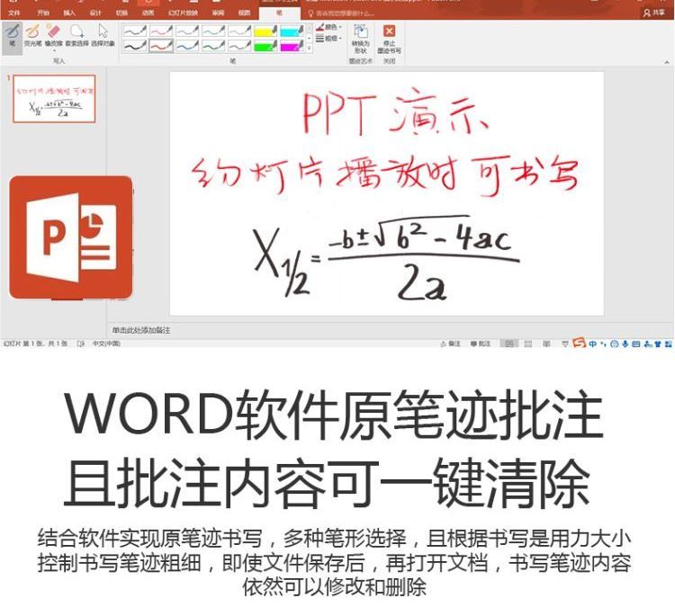The image size is (675, 616).
Task: Click the Share (共享) button
Action: pyautogui.click(x=654, y=13)
